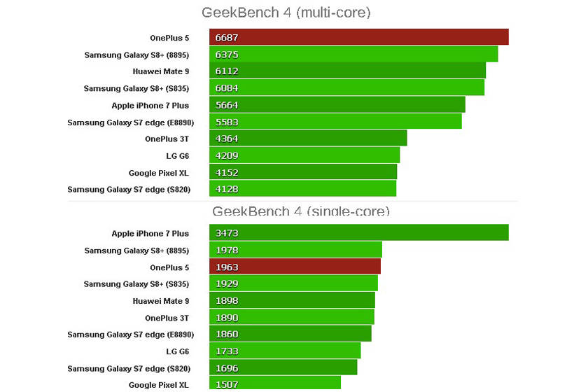
Task: Click the Google Pixel XL 1507 bar
Action: pyautogui.click(x=275, y=384)
